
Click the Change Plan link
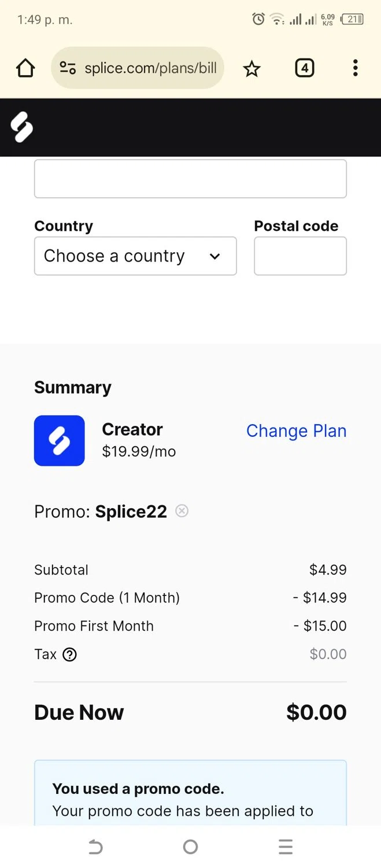coord(296,431)
